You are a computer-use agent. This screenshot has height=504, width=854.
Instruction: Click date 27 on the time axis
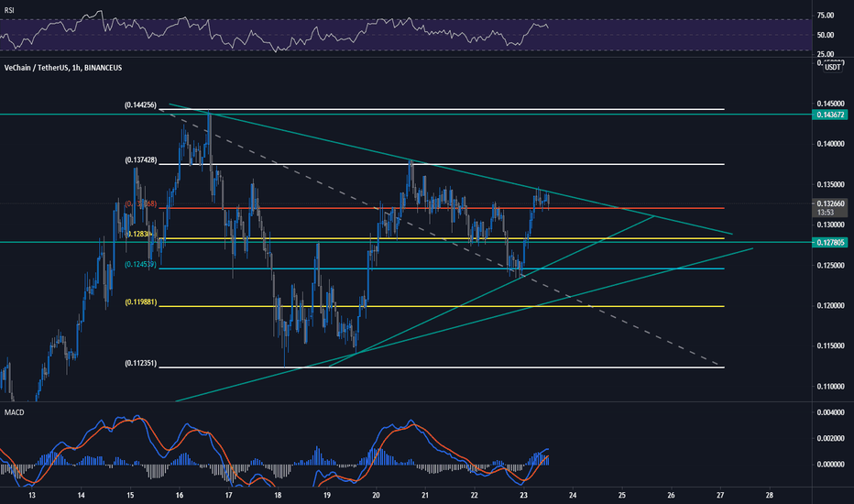point(720,495)
